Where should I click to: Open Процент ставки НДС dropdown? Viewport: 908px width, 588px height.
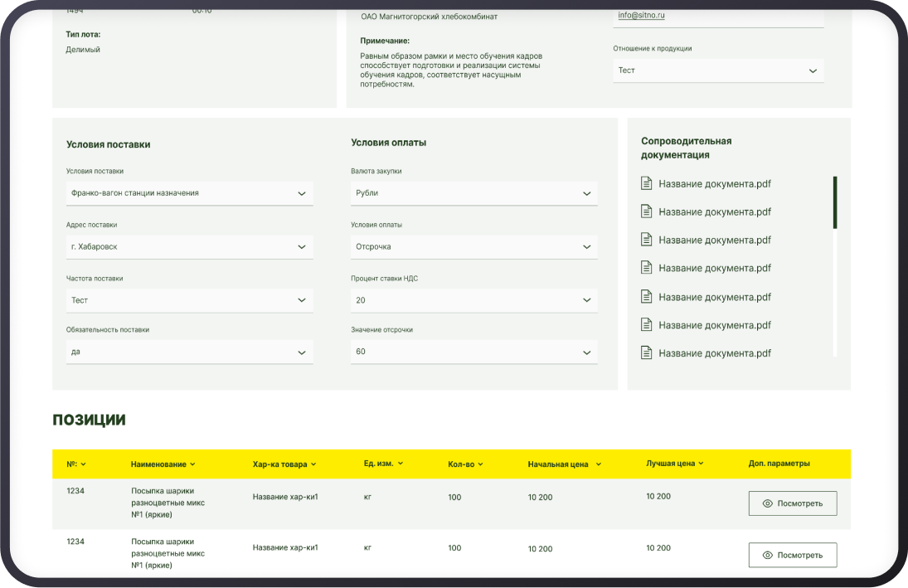473,300
